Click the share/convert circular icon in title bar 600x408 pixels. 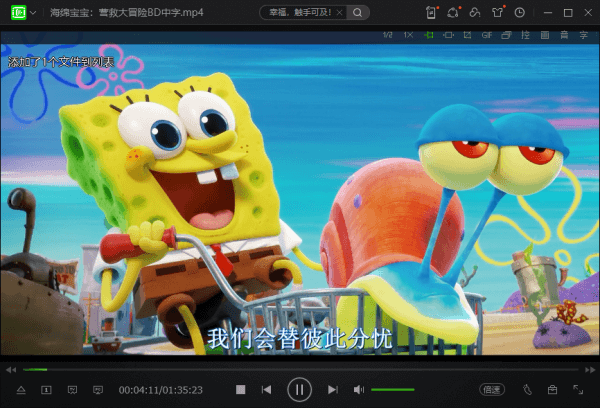coord(453,12)
